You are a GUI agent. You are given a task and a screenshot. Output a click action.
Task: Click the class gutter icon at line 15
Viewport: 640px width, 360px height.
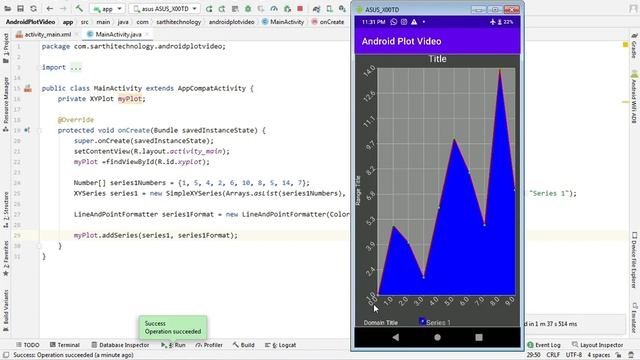pos(28,89)
